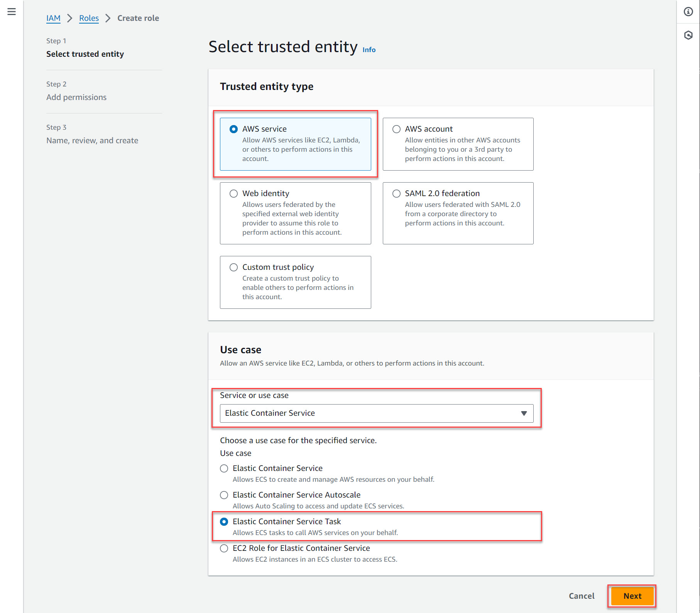Select Custom trust policy radio button

coord(233,268)
